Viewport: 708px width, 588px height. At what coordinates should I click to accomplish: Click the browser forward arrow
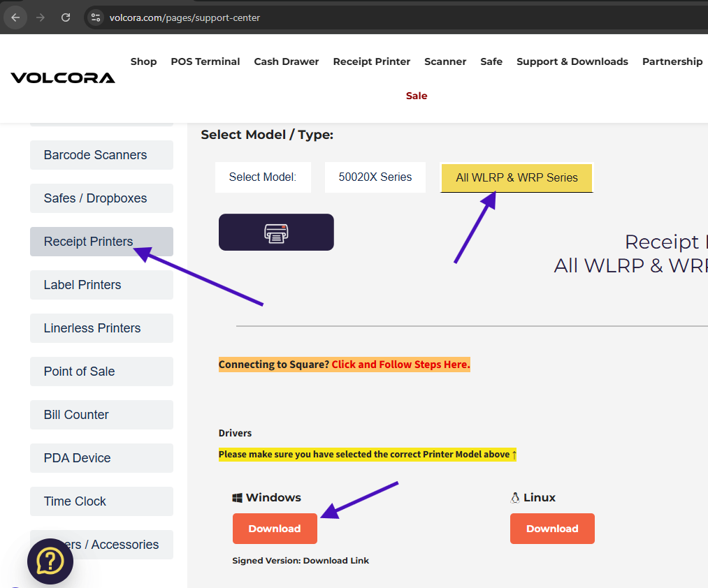coord(40,17)
